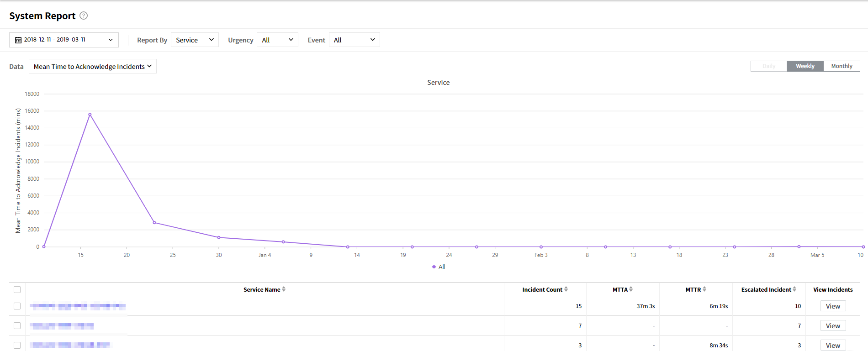This screenshot has height=351, width=868.
Task: Open the date range dropdown
Action: point(64,40)
